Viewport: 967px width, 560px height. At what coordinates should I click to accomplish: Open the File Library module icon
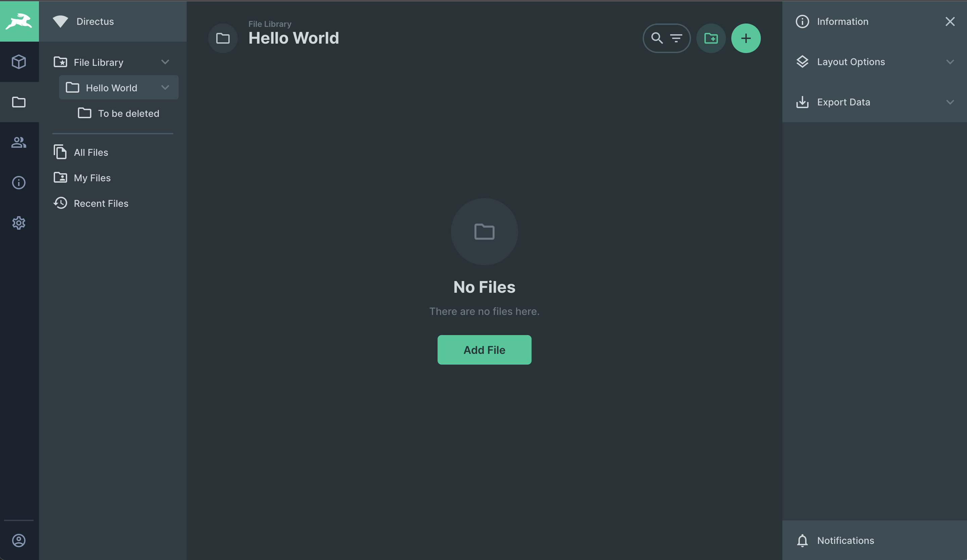pos(19,102)
